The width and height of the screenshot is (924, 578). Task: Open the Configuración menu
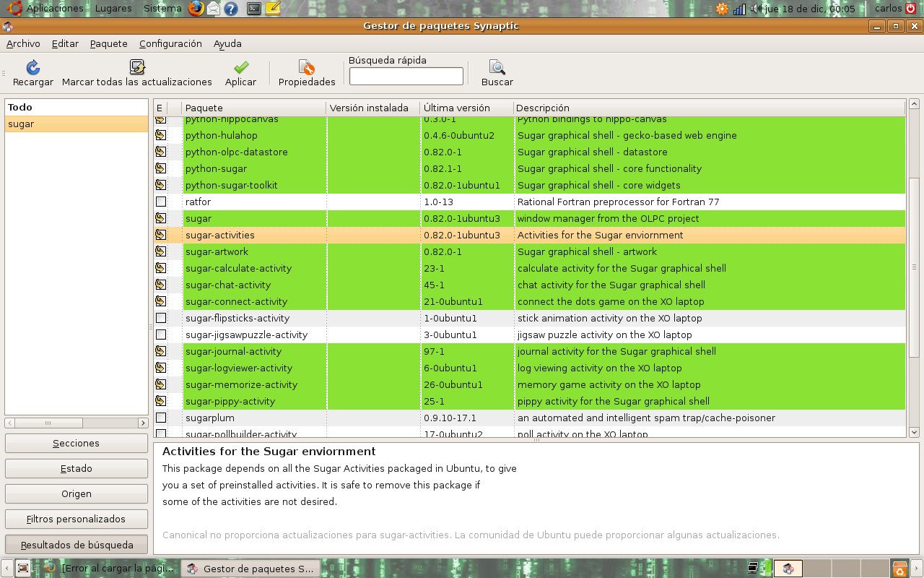170,43
